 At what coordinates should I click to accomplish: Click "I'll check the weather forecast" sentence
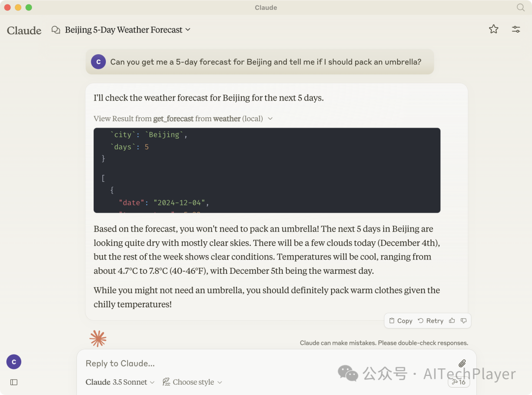[x=209, y=98]
